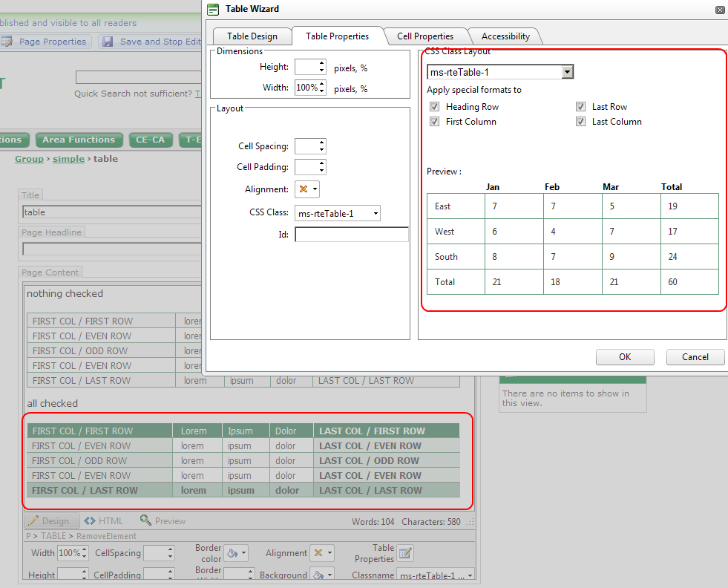This screenshot has width=728, height=588.
Task: Click the Border color paint bucket icon
Action: [x=232, y=552]
